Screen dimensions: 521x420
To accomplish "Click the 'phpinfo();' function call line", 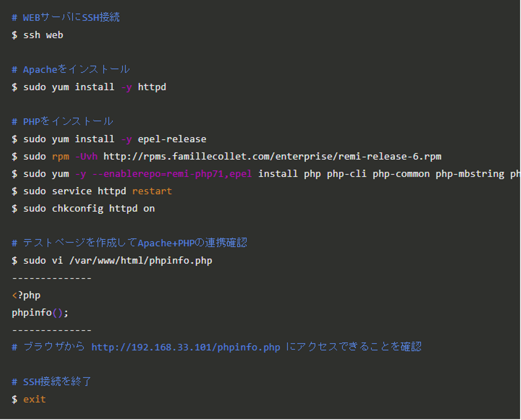I will click(40, 313).
